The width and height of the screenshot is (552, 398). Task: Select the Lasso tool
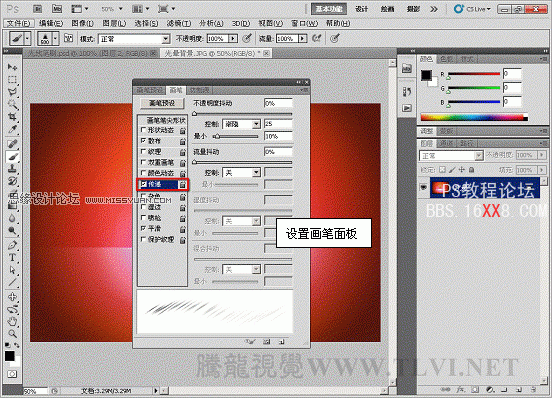pos(12,92)
